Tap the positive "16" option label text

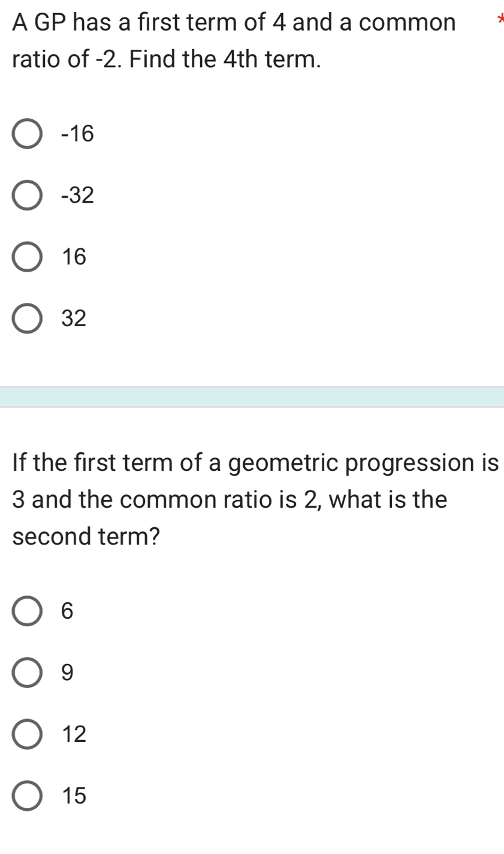74,257
